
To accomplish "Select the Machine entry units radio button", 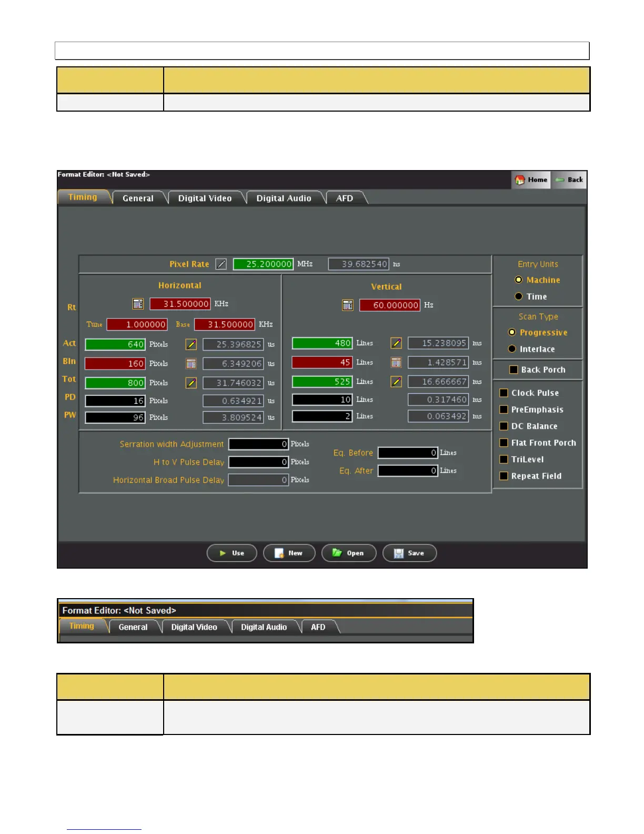I will click(518, 280).
